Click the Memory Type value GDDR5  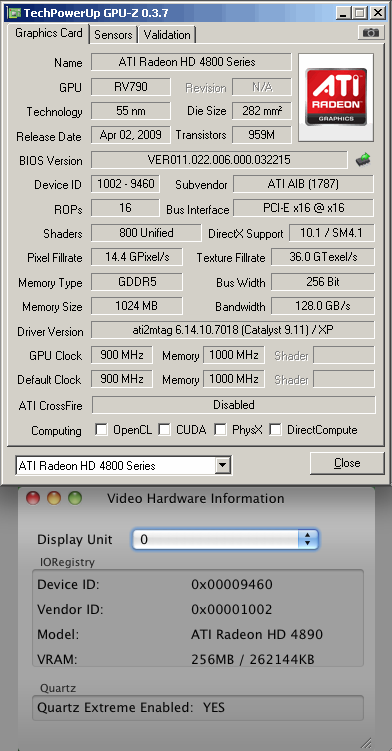[x=137, y=282]
